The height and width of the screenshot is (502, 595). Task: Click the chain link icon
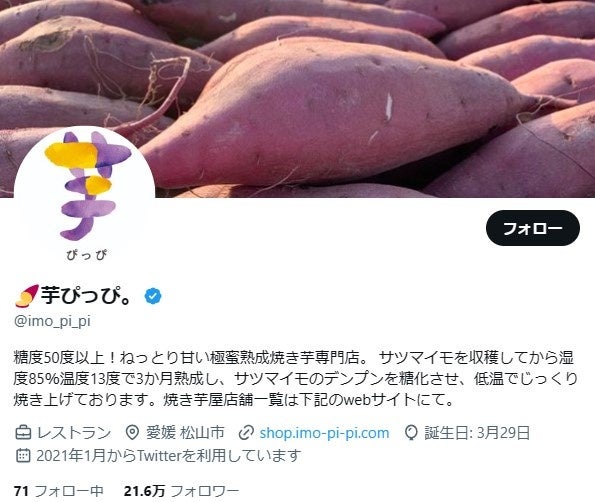[x=246, y=433]
